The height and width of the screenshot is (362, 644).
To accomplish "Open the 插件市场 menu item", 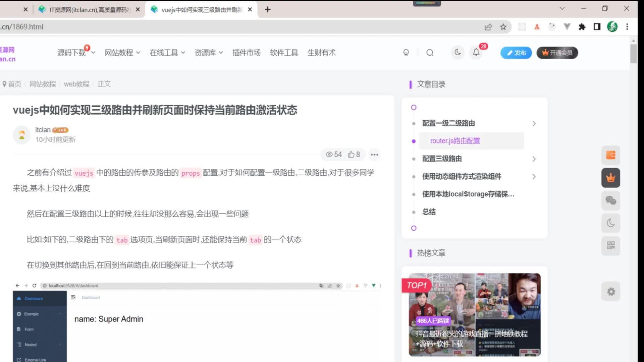I will (247, 53).
